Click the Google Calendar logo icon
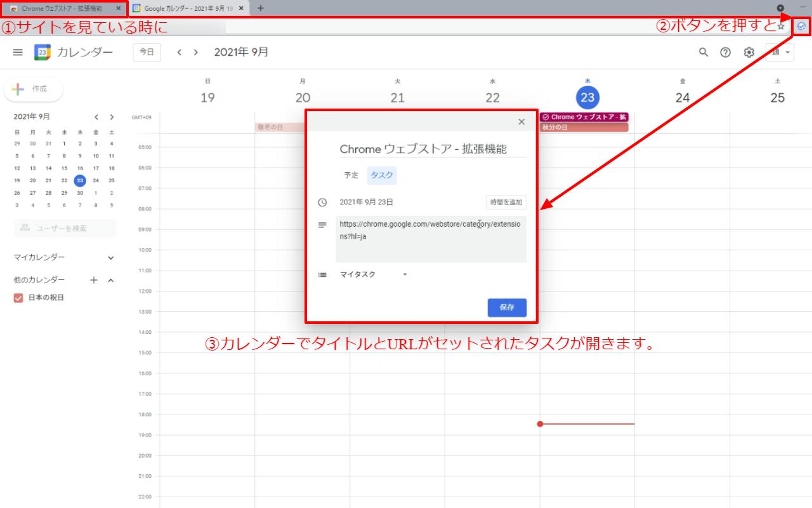This screenshot has width=812, height=508. [x=40, y=52]
